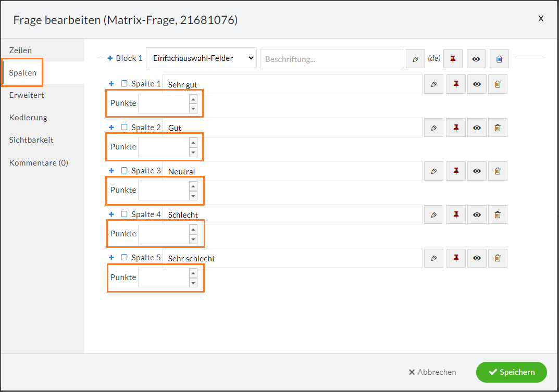Increase Punkte value for Spalte 1
The width and height of the screenshot is (559, 392).
[x=193, y=99]
